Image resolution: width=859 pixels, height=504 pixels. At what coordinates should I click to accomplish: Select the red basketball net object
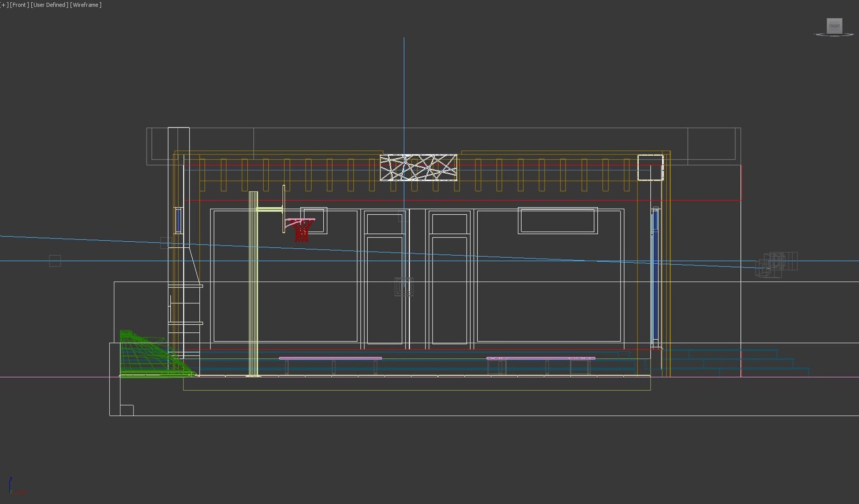(x=302, y=231)
